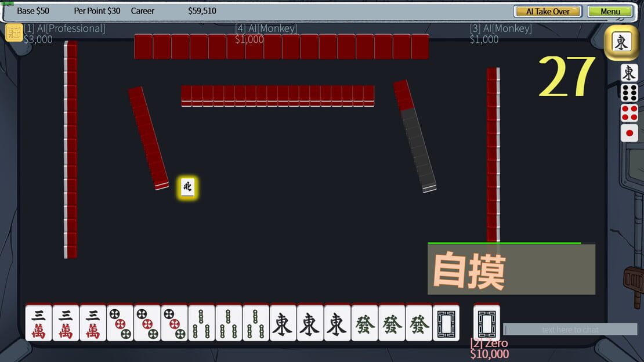This screenshot has width=644, height=362.
Task: Click the gold dealer 莊 marker
Action: pyautogui.click(x=14, y=32)
